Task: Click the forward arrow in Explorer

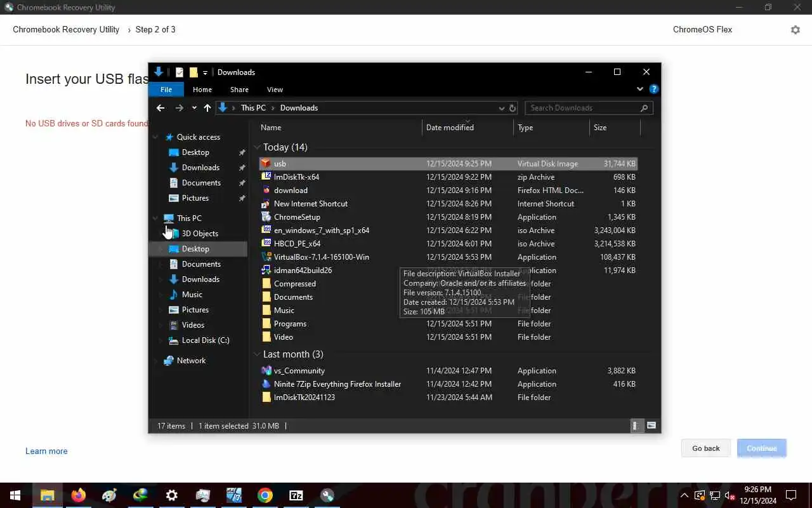Action: (x=179, y=108)
